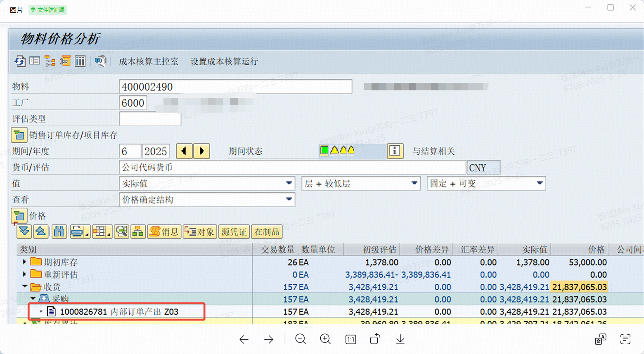This screenshot has height=354, width=644.
Task: Click price 53,000.00 in 期初库存 row
Action: point(588,262)
